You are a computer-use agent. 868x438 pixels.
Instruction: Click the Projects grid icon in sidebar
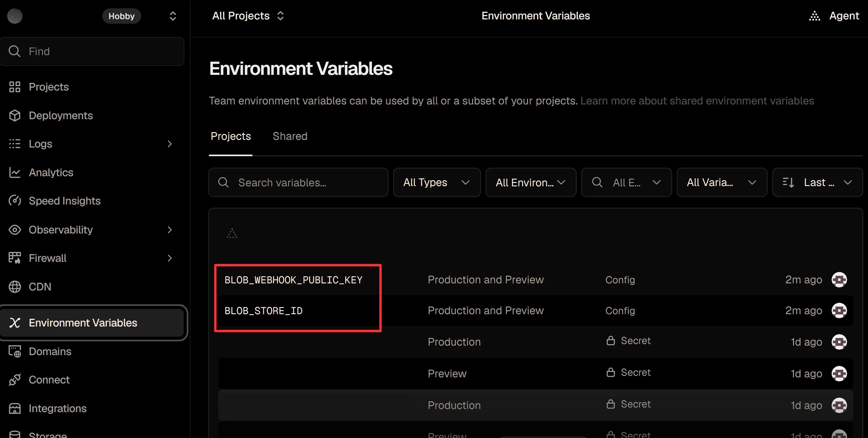pos(14,87)
